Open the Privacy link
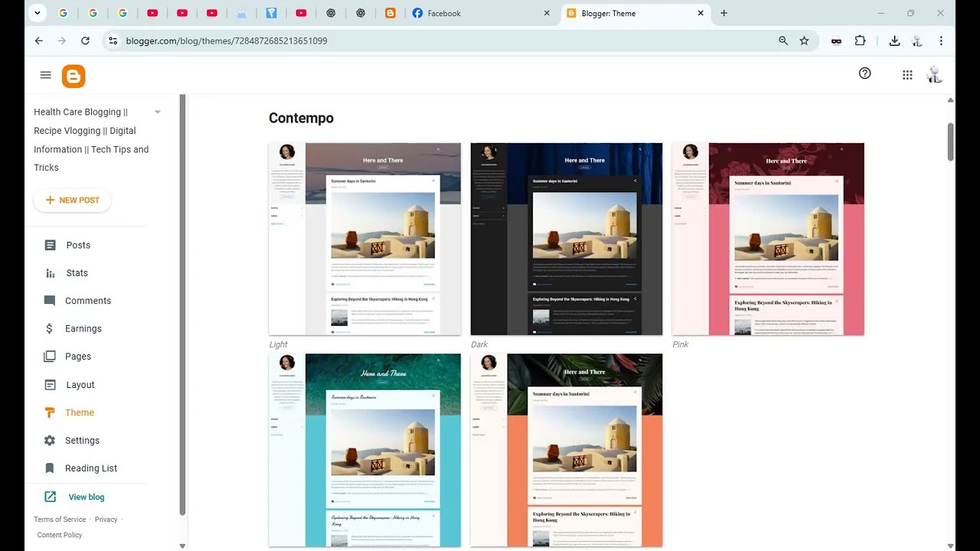Screen dimensions: 980x551 [x=106, y=520]
